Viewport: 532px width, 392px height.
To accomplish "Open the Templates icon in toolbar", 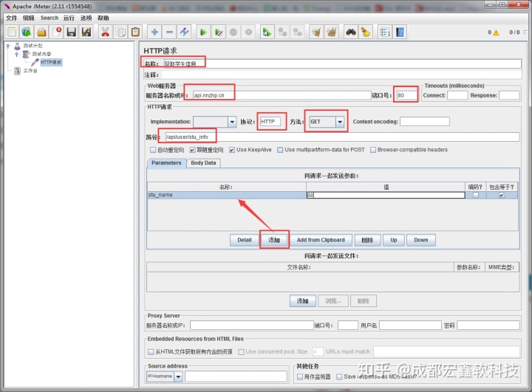I will click(27, 32).
